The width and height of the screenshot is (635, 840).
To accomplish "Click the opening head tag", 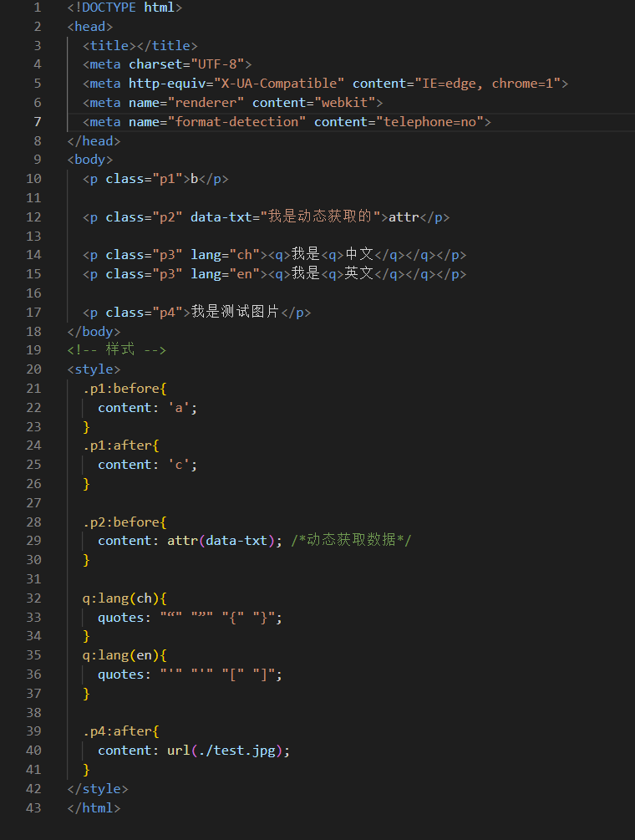I will (90, 27).
